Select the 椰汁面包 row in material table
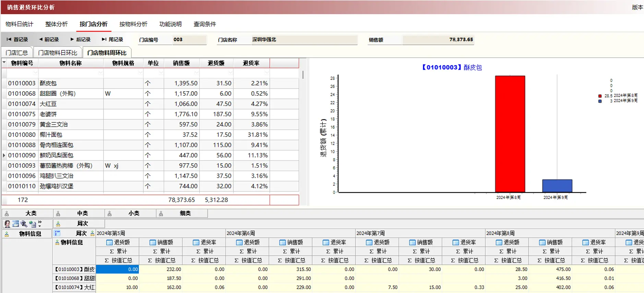 (150, 135)
